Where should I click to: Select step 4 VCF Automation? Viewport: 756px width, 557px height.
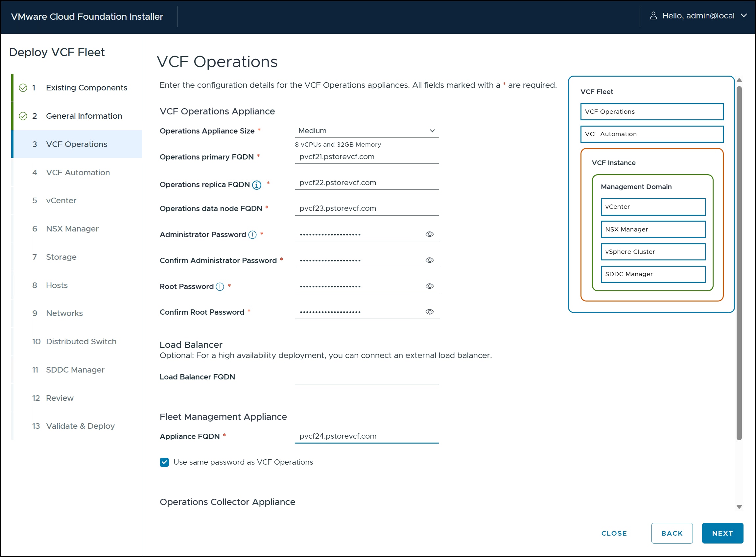coord(77,173)
